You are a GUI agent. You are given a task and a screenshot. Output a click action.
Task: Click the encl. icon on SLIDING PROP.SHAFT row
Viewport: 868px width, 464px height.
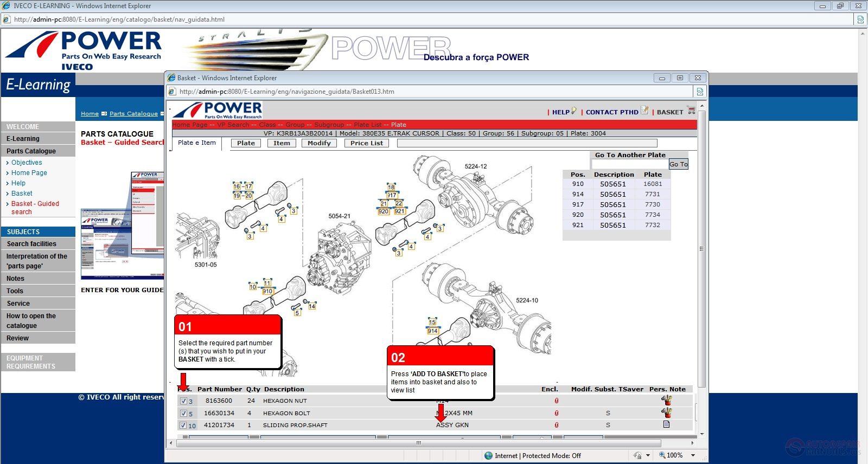coord(557,425)
